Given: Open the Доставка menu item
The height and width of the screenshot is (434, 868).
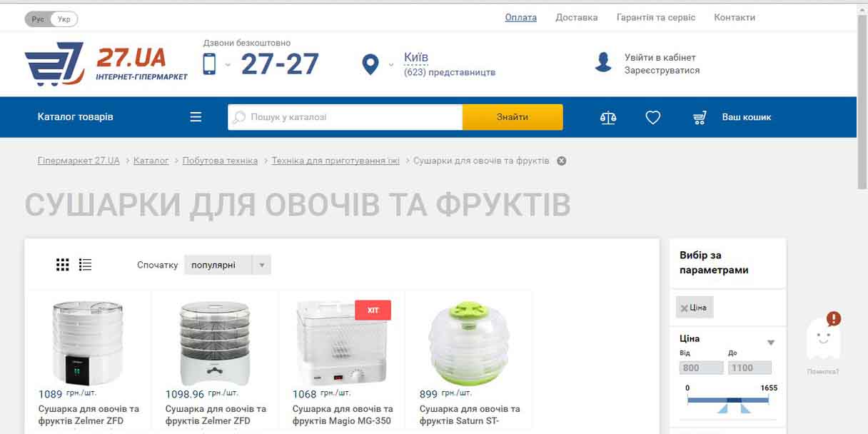Looking at the screenshot, I should point(577,17).
